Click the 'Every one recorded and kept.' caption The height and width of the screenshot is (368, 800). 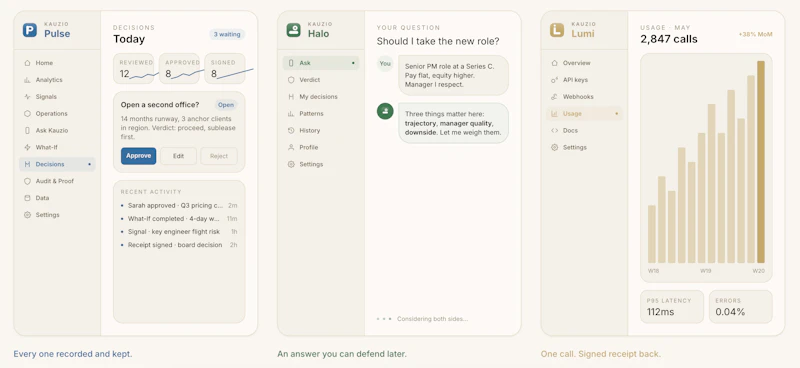pos(73,354)
